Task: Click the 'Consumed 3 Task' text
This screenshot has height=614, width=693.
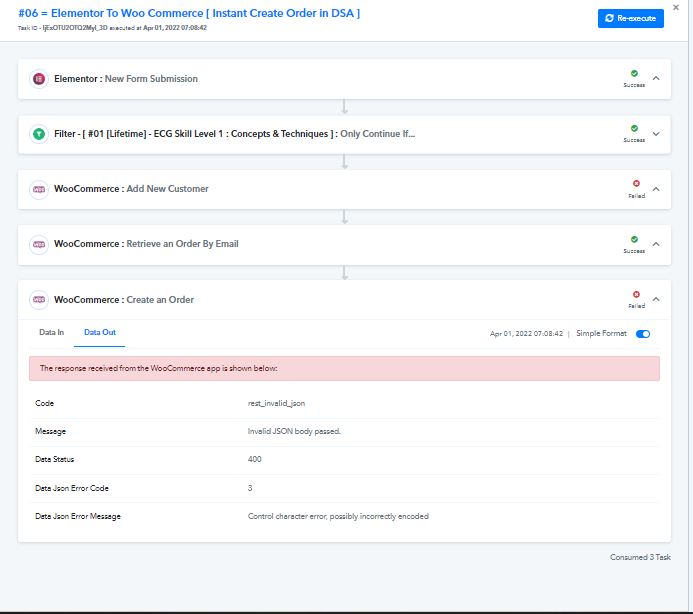Action: point(640,557)
